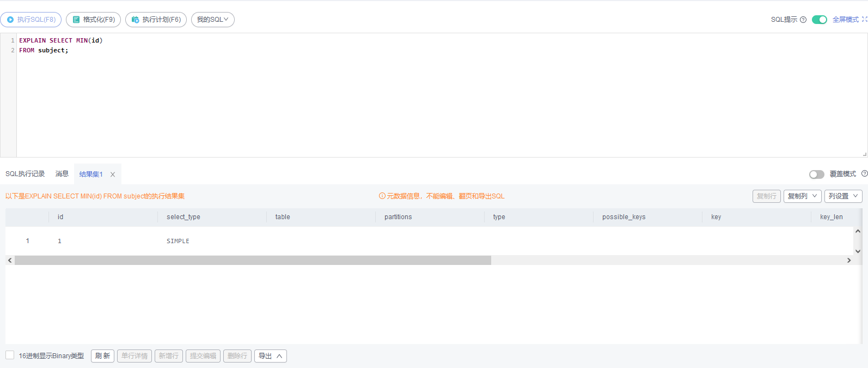Open the 导出 export menu
868x368 pixels.
271,356
